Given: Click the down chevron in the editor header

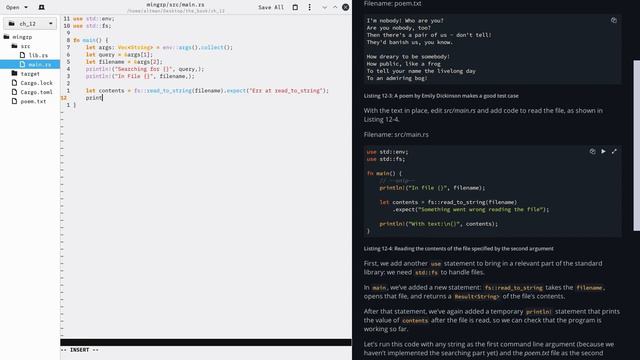Looking at the screenshot, I should point(324,7).
